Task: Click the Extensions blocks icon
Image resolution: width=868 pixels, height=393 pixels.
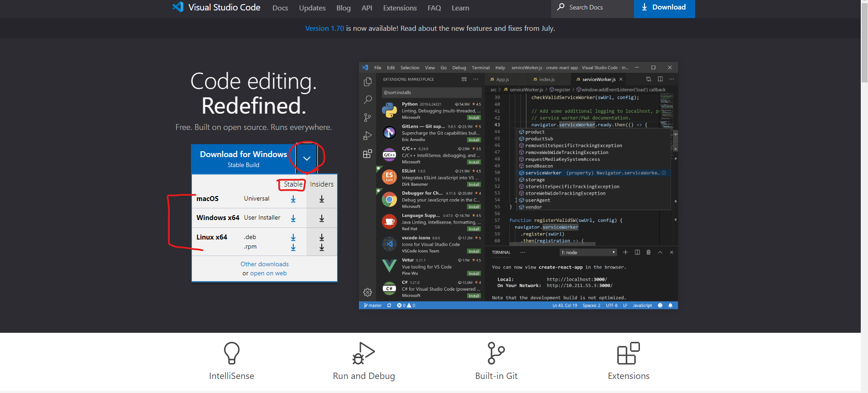Action: click(x=629, y=353)
